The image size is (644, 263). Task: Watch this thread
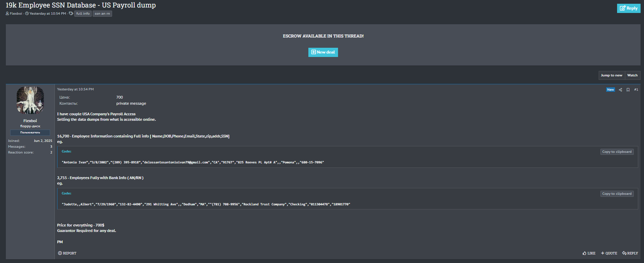[632, 75]
